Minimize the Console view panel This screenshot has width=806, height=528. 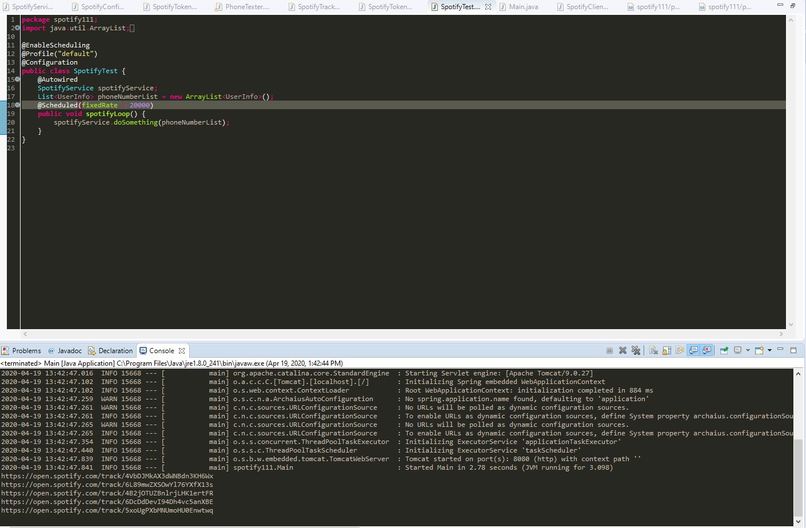click(780, 349)
